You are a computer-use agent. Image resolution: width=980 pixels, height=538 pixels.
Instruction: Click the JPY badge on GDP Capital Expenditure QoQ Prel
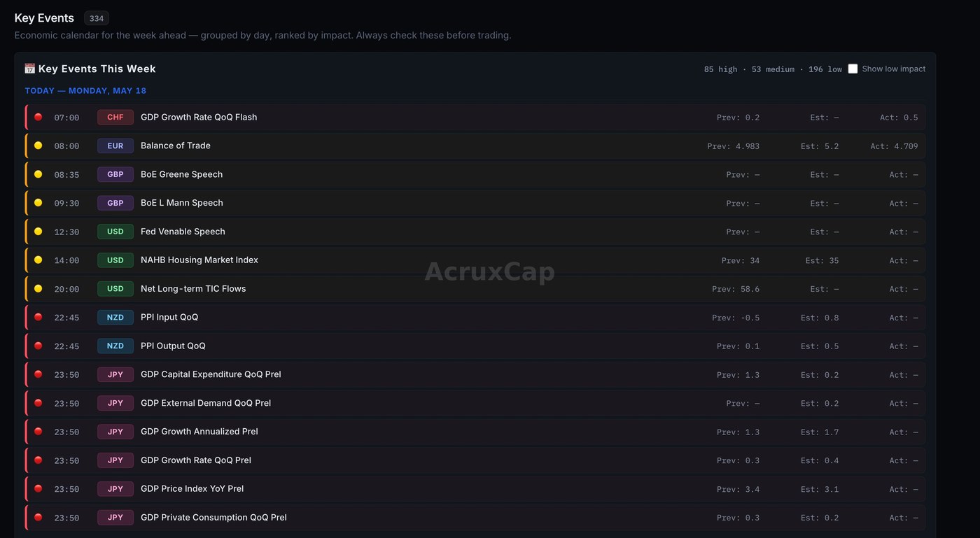(115, 374)
